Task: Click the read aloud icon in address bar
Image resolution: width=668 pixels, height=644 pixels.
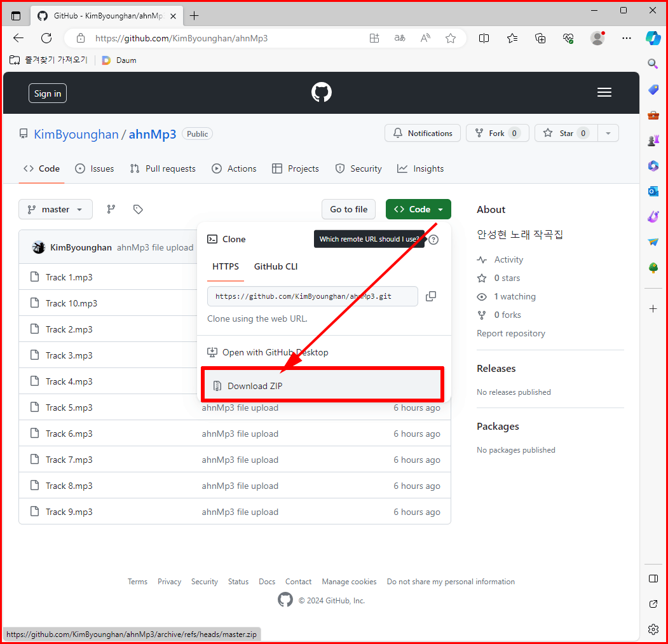Action: [425, 38]
